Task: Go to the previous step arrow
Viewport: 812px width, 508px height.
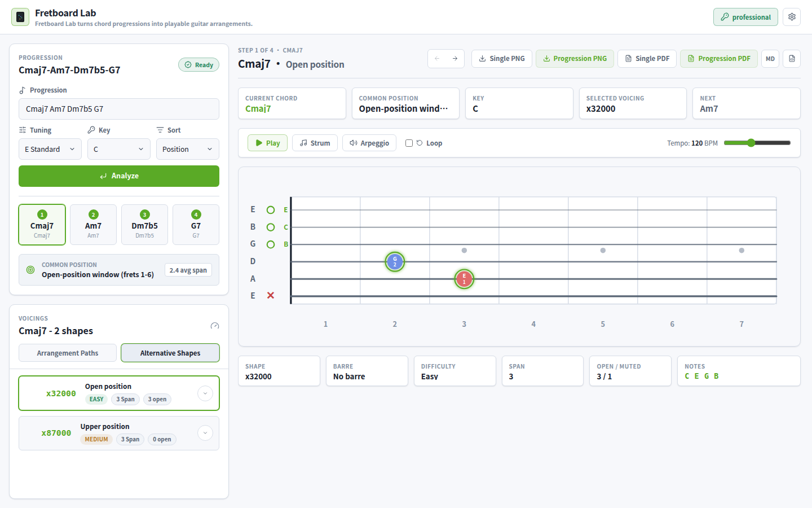Action: (437, 59)
